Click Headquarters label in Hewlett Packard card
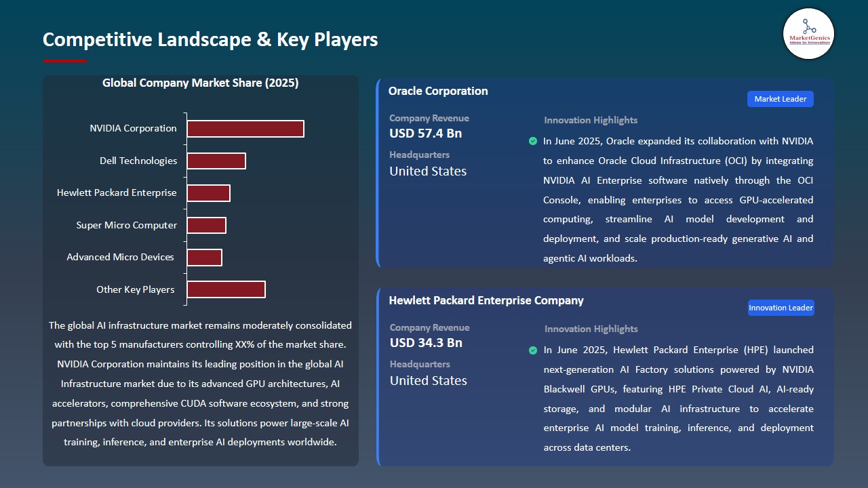868x488 pixels. pos(420,364)
